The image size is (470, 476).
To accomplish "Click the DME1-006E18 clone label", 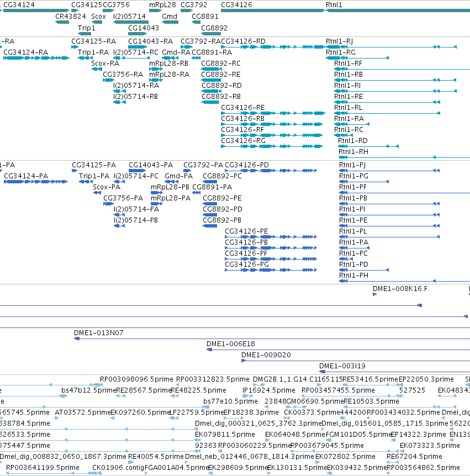I will 231,343.
